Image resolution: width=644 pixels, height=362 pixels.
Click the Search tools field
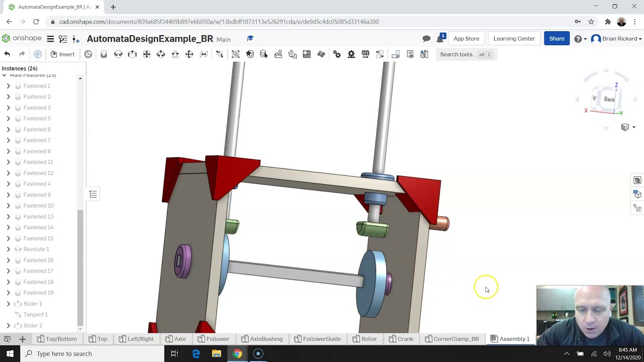[466, 54]
